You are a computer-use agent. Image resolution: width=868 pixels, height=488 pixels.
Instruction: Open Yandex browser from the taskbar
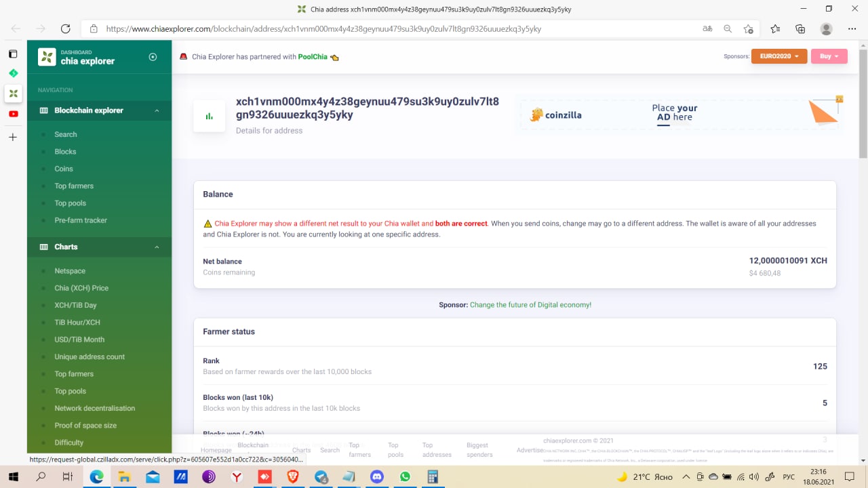pyautogui.click(x=237, y=476)
